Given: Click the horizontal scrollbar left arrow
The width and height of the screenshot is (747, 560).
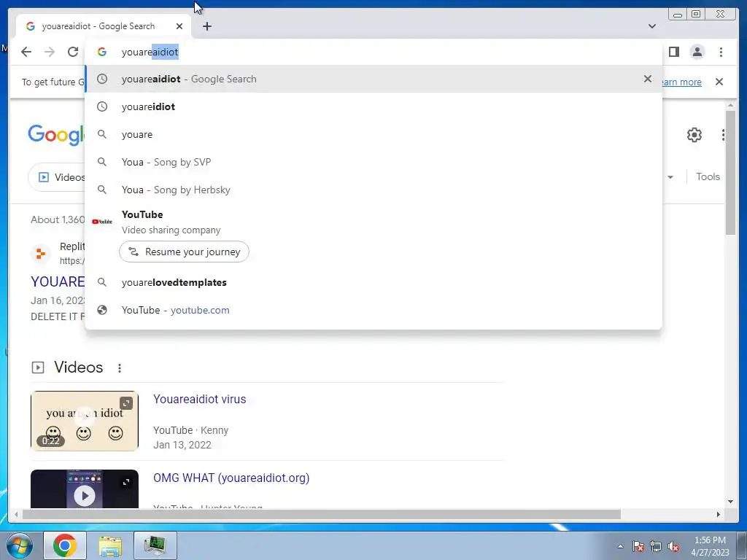Looking at the screenshot, I should point(16,514).
